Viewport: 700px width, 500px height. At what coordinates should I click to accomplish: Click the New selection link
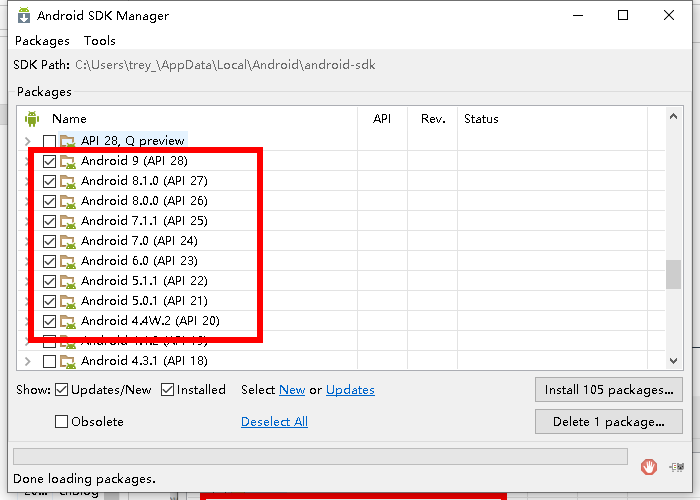tap(292, 390)
